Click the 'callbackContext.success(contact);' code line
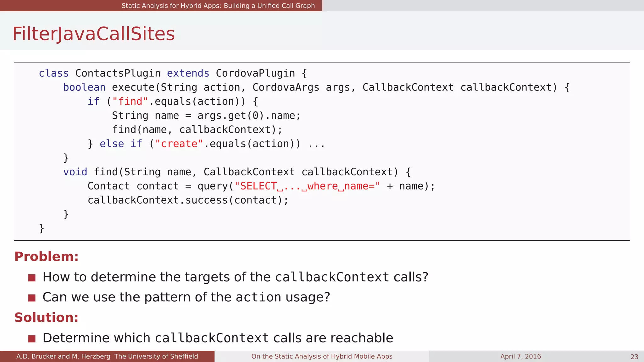 pos(188,200)
